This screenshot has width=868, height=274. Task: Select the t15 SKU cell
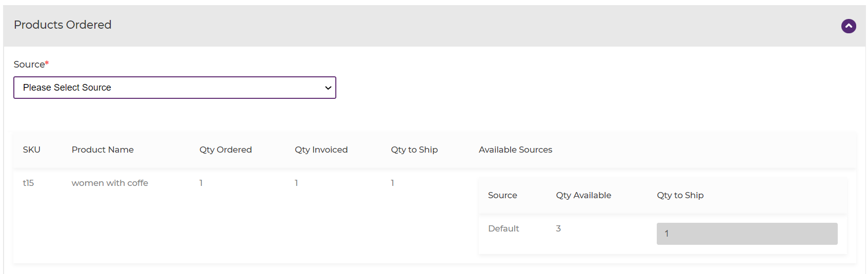[28, 183]
